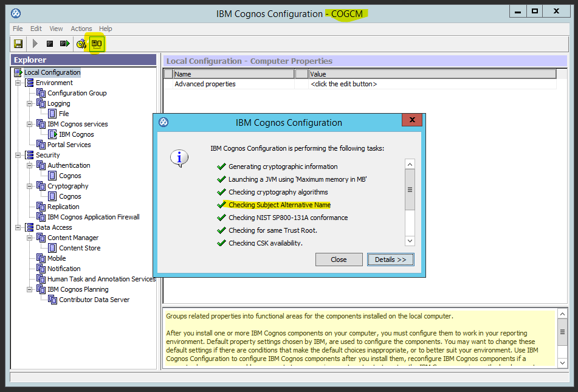
Task: Click the Portal Services icon
Action: tap(41, 145)
